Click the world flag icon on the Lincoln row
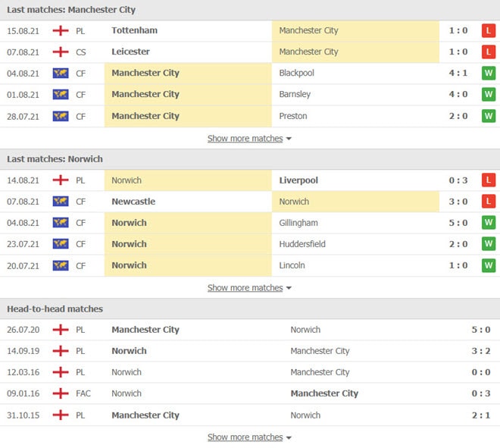This screenshot has height=448, width=500. click(x=61, y=265)
